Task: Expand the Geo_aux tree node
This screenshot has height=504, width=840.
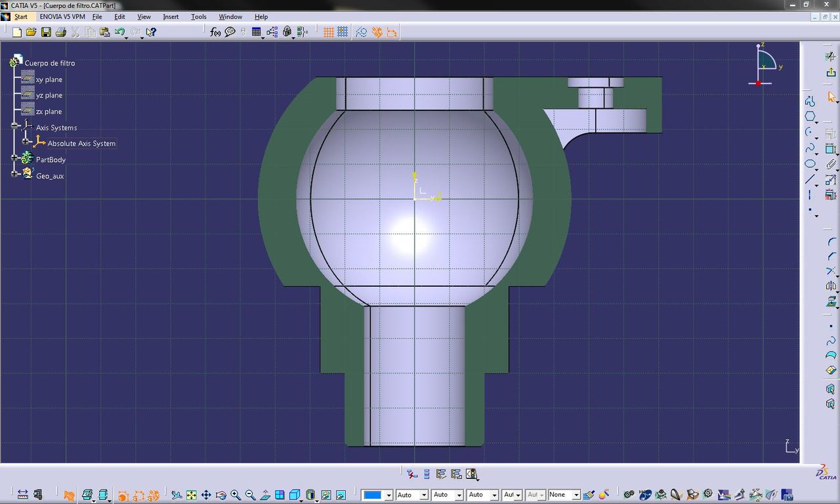Action: click(14, 174)
